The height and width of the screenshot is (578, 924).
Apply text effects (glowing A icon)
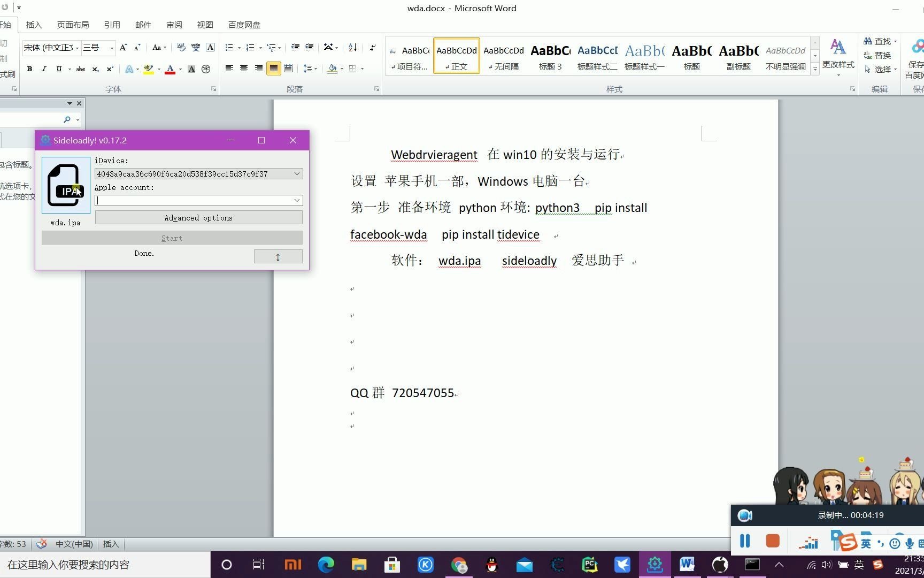[129, 69]
